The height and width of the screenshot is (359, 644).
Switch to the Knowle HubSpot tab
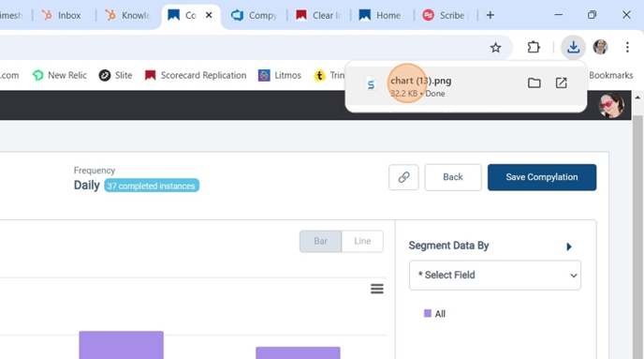pos(127,16)
